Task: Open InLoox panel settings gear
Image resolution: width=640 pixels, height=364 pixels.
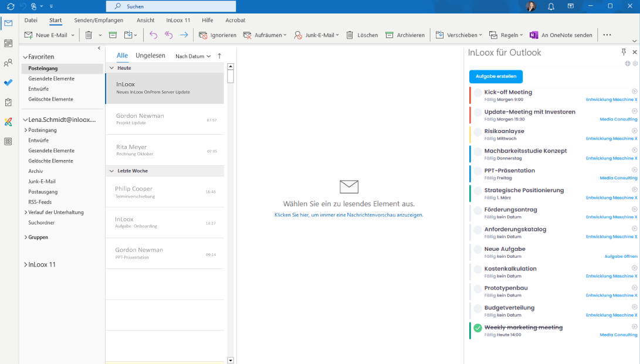Action: [x=635, y=63]
